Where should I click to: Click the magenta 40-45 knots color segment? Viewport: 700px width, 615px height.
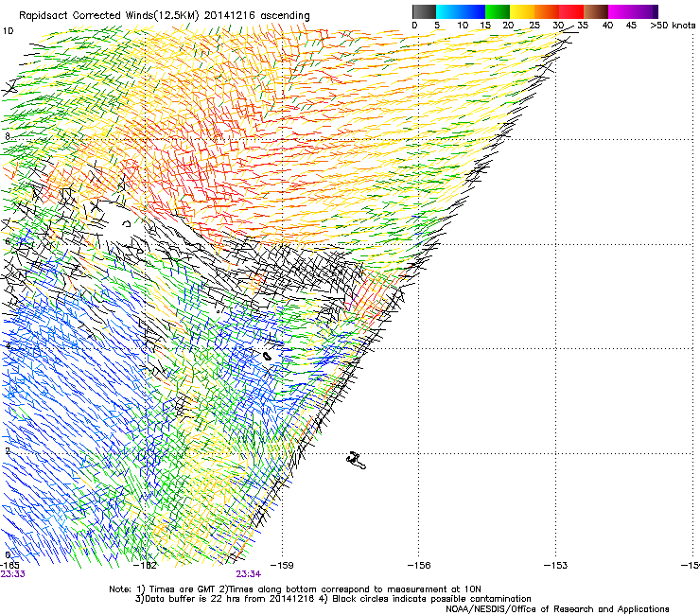(x=621, y=11)
